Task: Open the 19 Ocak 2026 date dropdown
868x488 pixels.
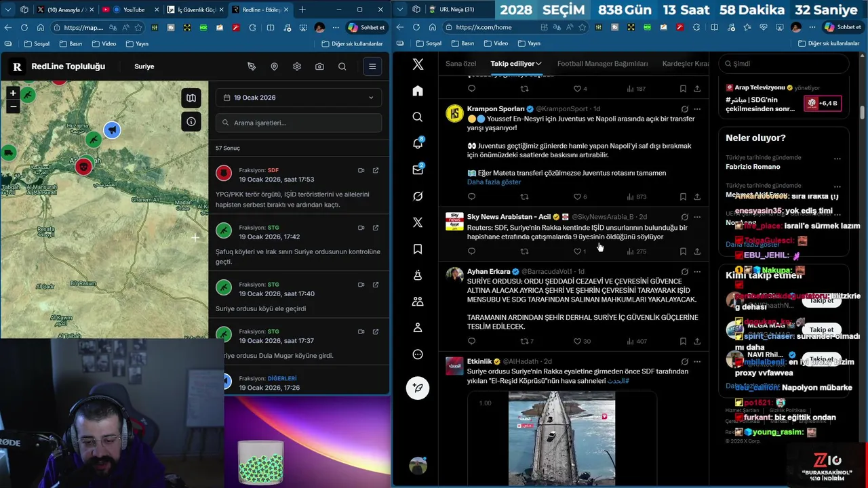Action: [299, 98]
